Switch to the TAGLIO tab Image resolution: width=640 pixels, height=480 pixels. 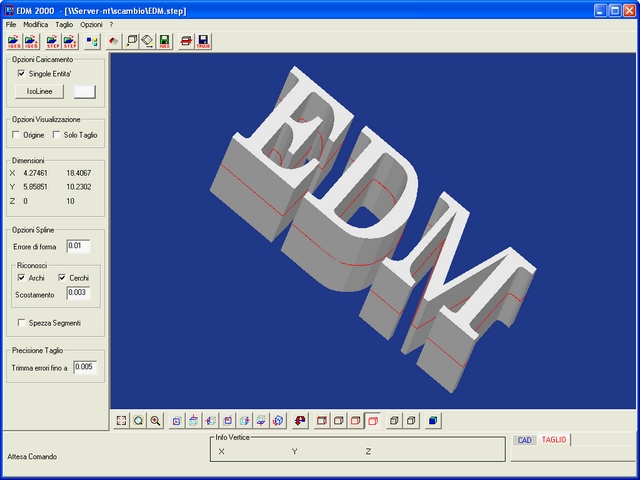coord(554,440)
